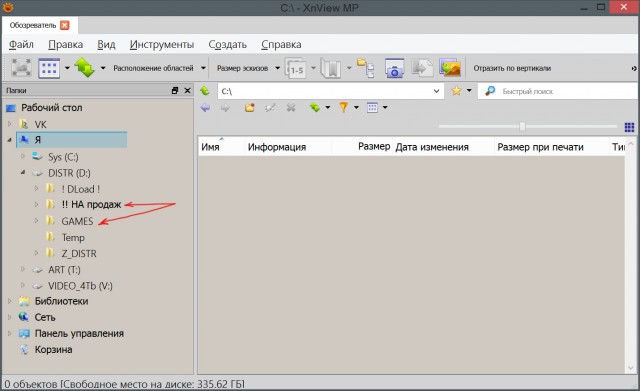Click the green up-folder icon near address bar
The width and height of the screenshot is (640, 391).
204,91
